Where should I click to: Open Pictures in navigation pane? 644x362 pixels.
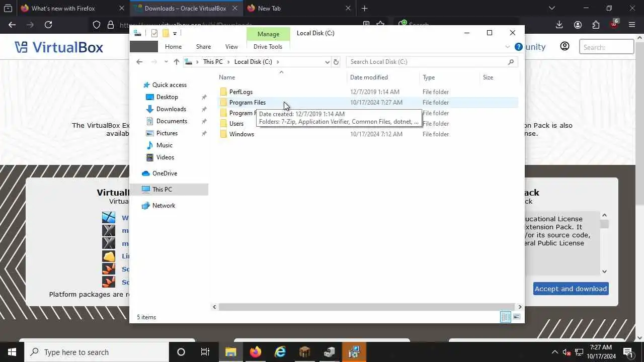click(x=167, y=133)
